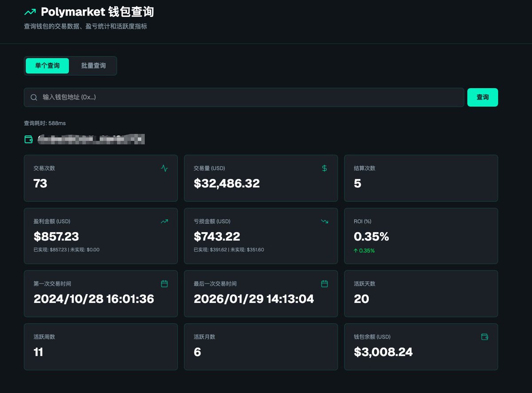Click the 活跃天数 card showing 20

(x=421, y=293)
